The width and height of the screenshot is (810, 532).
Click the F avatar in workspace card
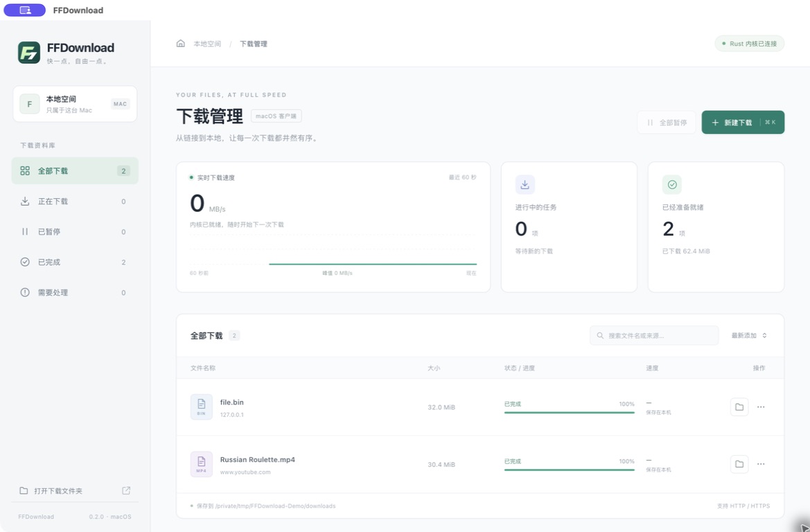[x=29, y=104]
